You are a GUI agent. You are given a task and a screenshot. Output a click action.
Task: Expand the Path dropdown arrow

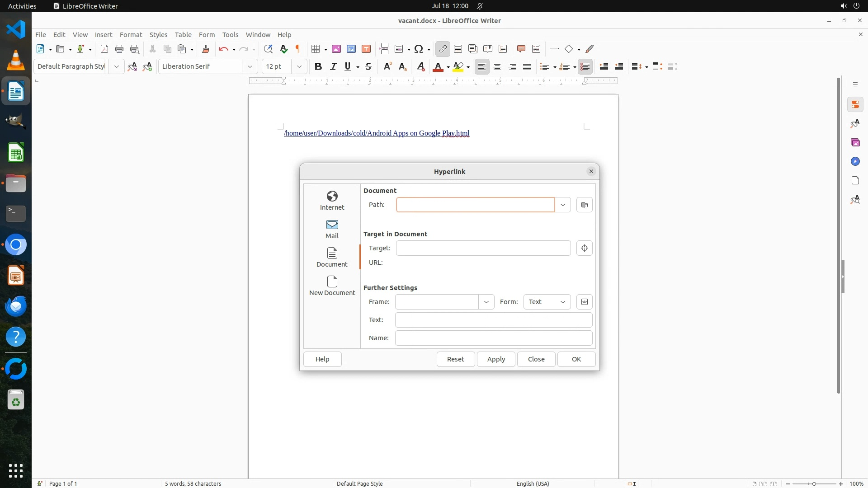pyautogui.click(x=562, y=205)
